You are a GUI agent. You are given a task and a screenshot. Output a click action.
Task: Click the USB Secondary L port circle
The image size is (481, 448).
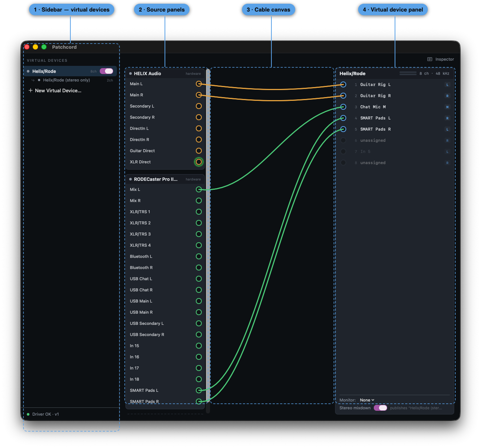tap(199, 323)
